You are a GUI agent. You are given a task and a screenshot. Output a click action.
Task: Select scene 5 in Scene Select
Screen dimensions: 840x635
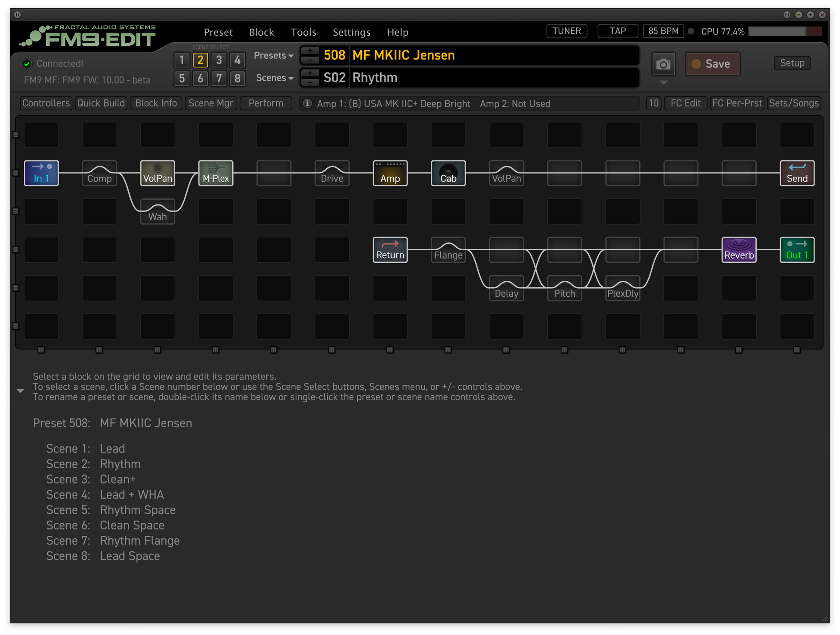tap(182, 79)
